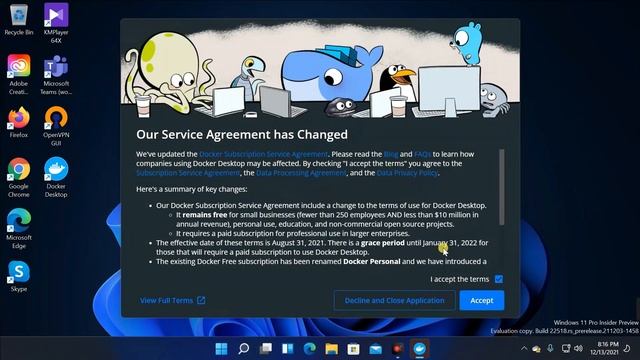The image size is (640, 360).
Task: Launch Microsoft Edge from the taskbar
Action: pyautogui.click(x=310, y=349)
